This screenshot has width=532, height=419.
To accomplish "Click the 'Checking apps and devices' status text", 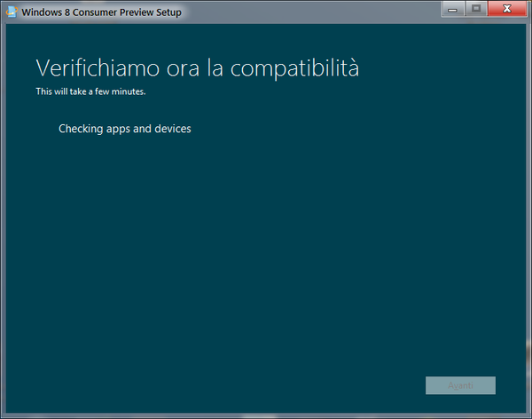I will pos(125,129).
